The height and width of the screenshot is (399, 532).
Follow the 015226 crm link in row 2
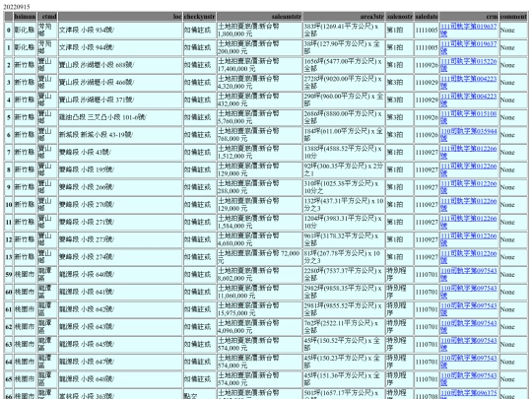[469, 65]
